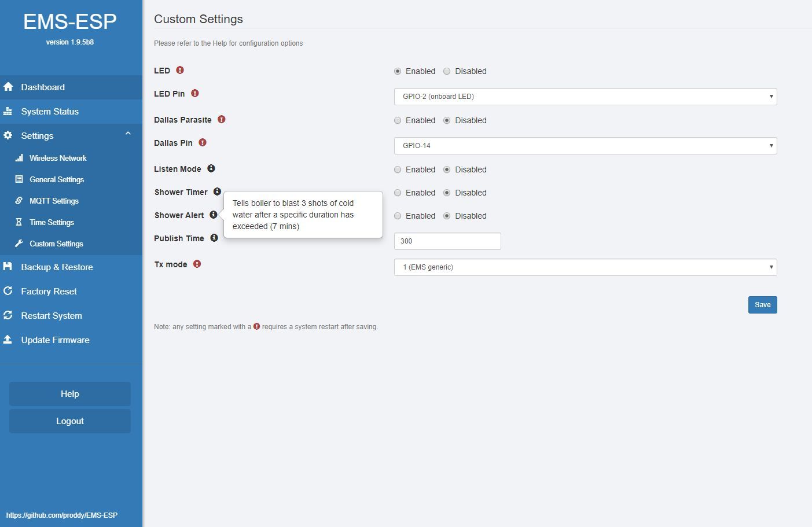Enable Dallas Parasite mode
This screenshot has width=812, height=527.
398,120
